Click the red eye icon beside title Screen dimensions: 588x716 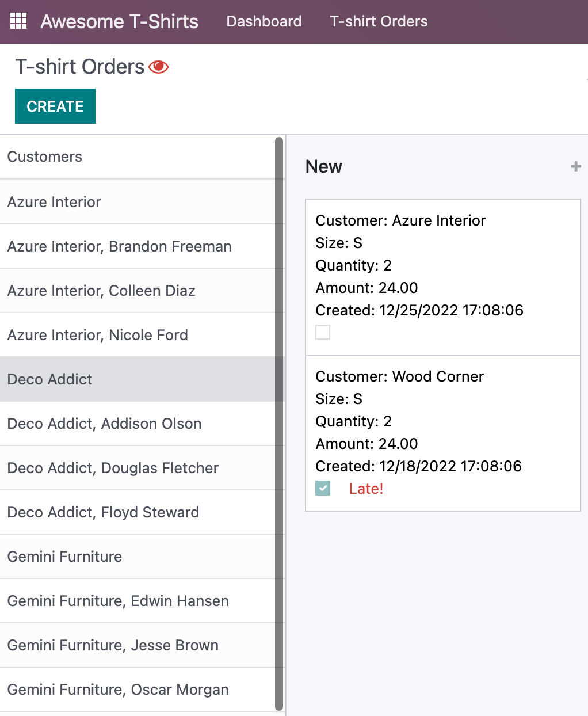(158, 67)
